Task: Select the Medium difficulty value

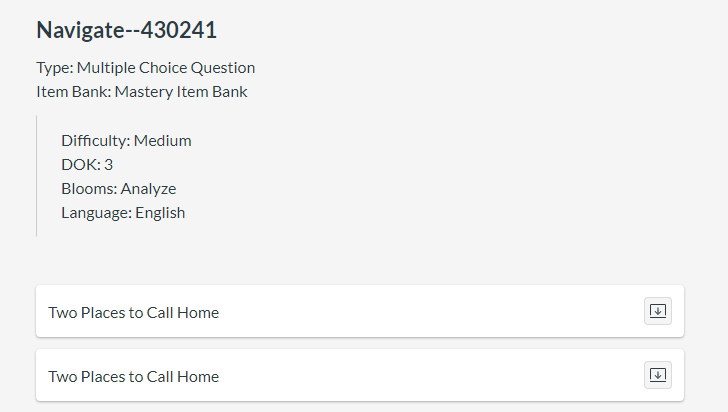Action: 162,140
